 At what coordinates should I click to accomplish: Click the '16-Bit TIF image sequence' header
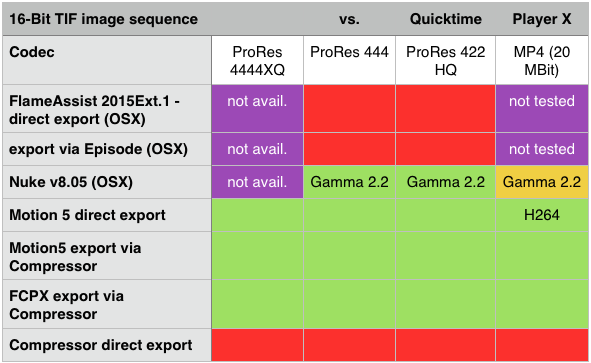click(103, 19)
